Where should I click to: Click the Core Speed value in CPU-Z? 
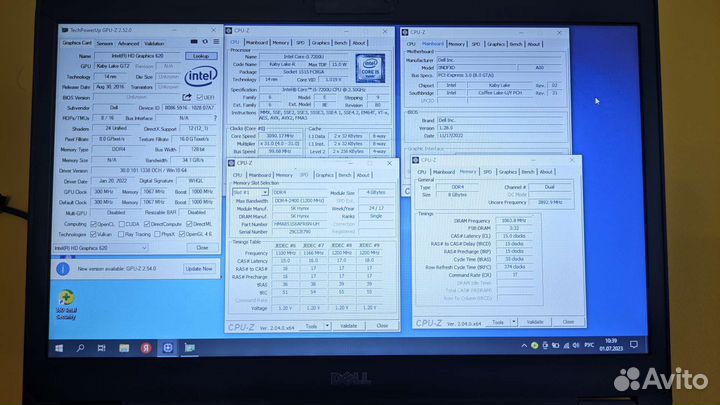pos(281,136)
